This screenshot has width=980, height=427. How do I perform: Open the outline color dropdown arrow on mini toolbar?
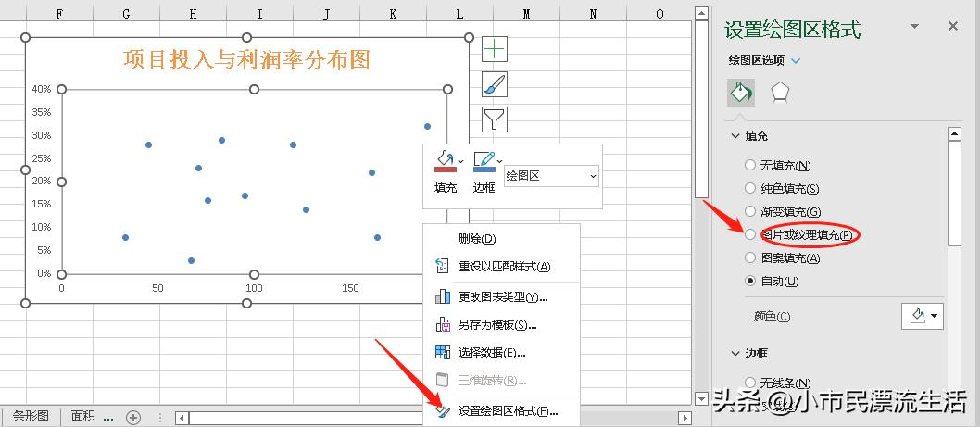(x=499, y=161)
